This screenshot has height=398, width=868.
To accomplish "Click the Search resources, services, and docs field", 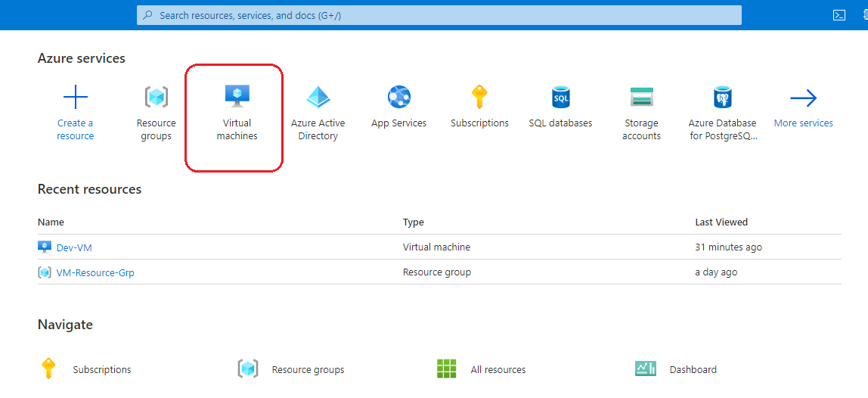I will pos(439,16).
